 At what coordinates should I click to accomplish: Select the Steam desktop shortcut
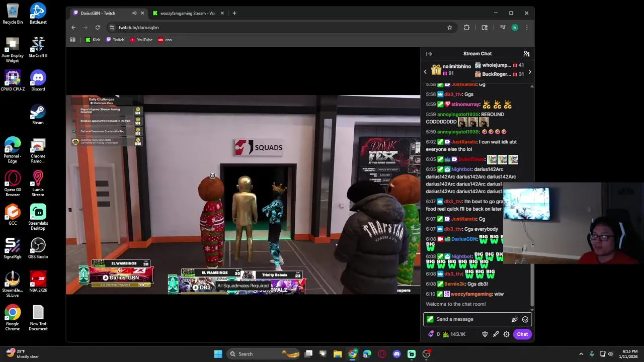pos(38,115)
